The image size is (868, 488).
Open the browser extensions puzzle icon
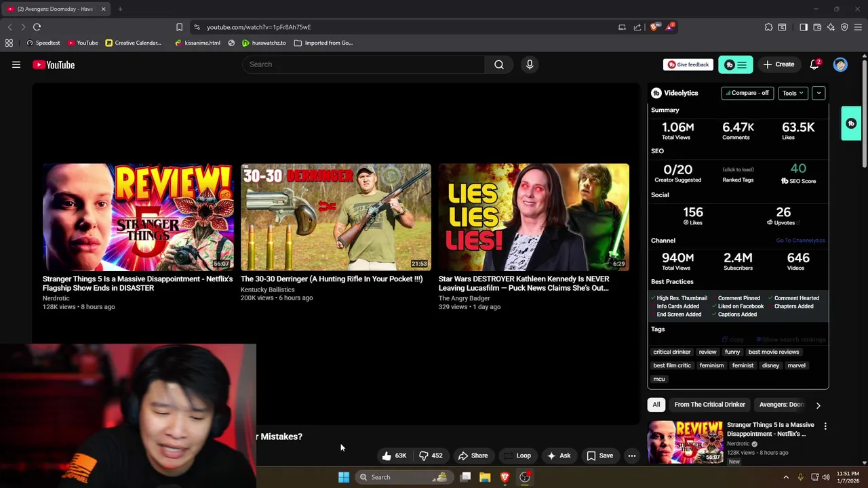[x=768, y=27]
